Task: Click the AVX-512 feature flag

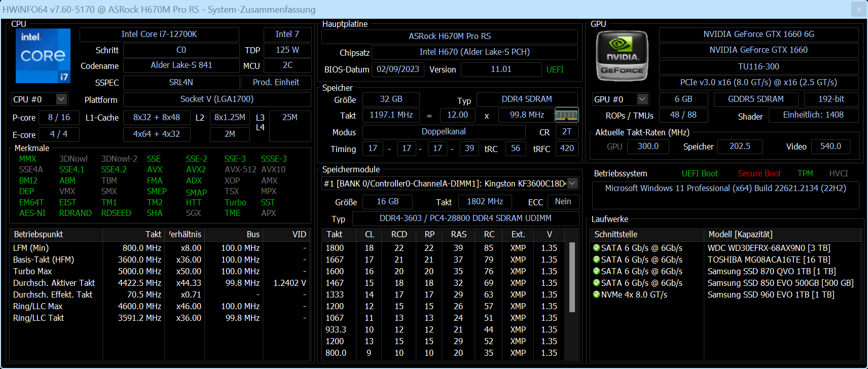Action: [240, 170]
